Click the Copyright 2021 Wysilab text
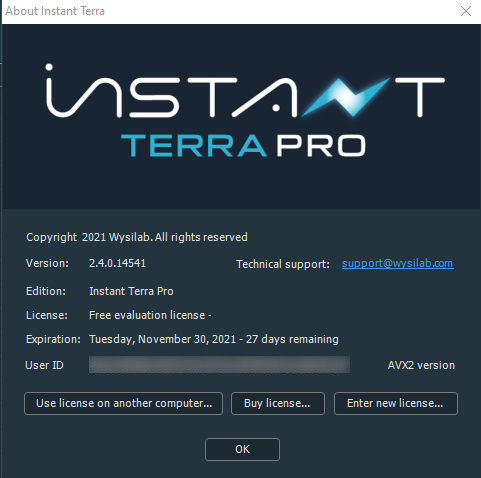Image resolution: width=481 pixels, height=478 pixels. [x=90, y=237]
